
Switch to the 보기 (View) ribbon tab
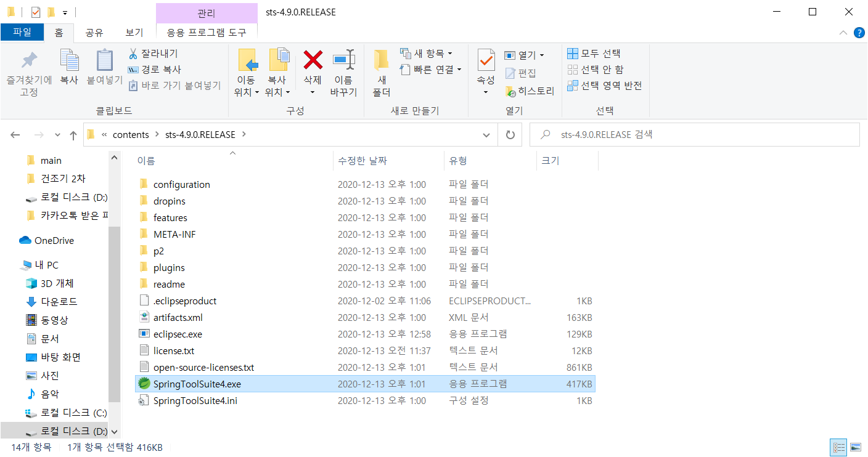point(134,33)
